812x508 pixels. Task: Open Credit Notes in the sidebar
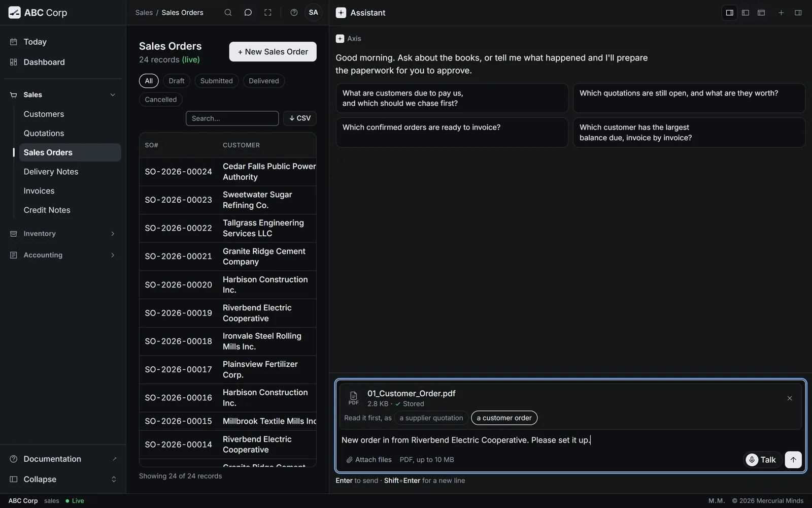[x=70, y=210]
